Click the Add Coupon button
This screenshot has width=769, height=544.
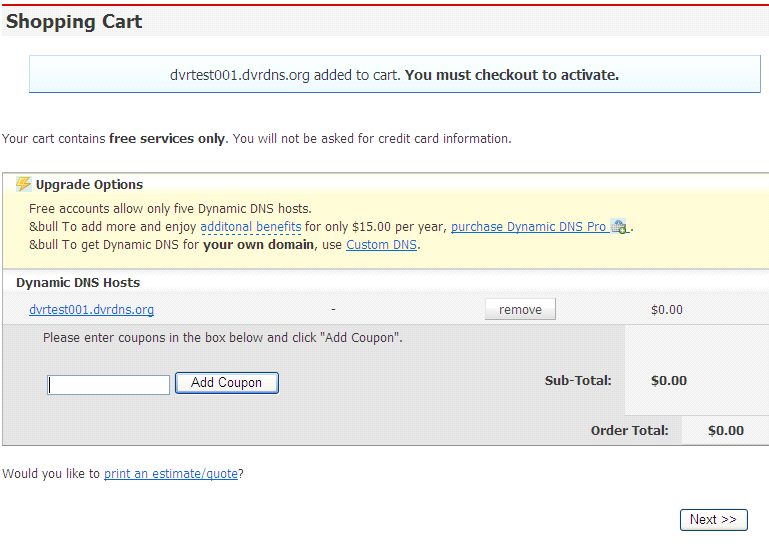[x=227, y=383]
